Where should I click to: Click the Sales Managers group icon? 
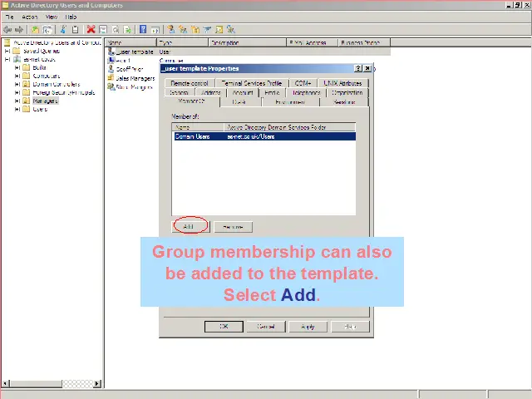point(111,78)
